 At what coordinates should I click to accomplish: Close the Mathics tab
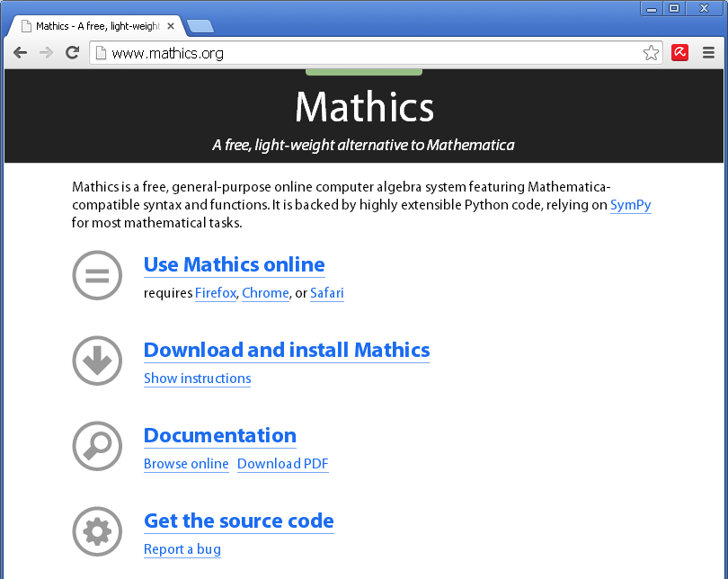[171, 26]
